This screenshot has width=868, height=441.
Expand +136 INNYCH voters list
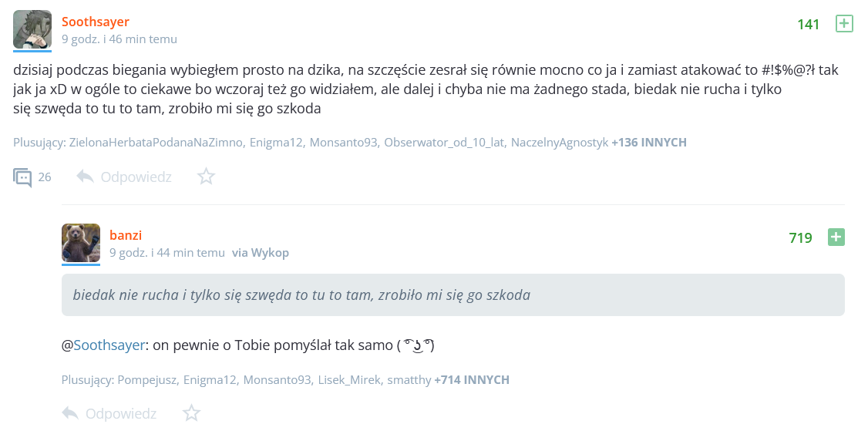point(648,143)
